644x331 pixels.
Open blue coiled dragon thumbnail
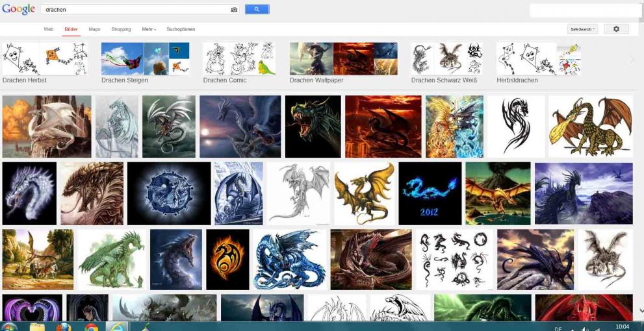pos(290,260)
